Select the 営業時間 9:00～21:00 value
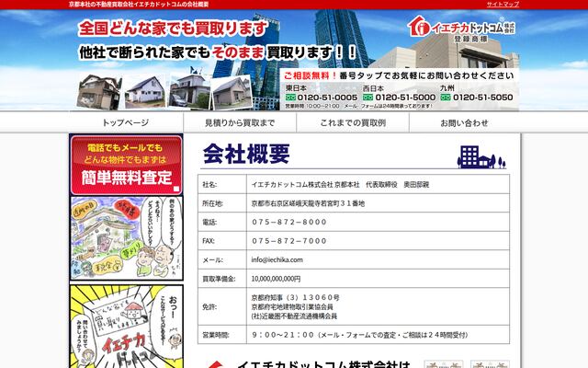Viewport: 588px width, 368px height. pos(360,335)
